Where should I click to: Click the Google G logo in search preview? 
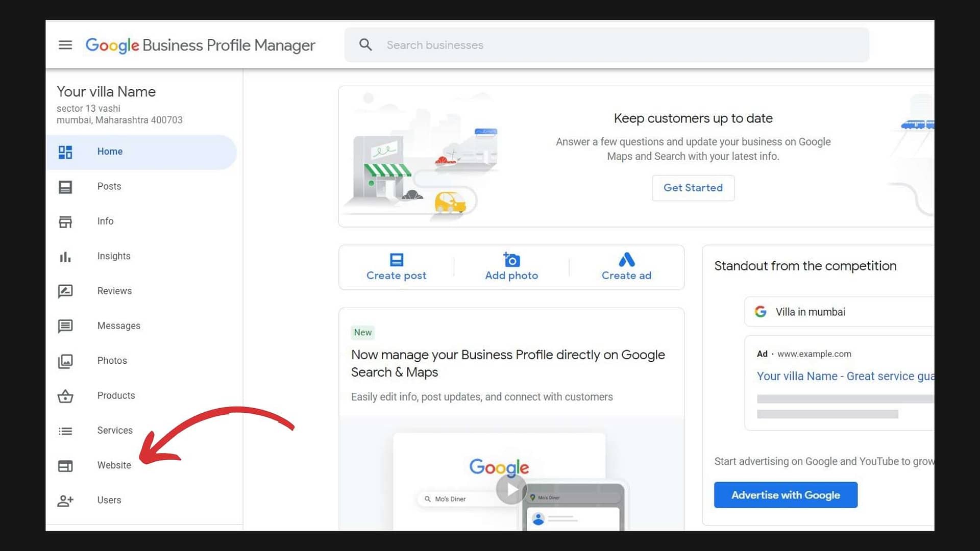click(761, 312)
